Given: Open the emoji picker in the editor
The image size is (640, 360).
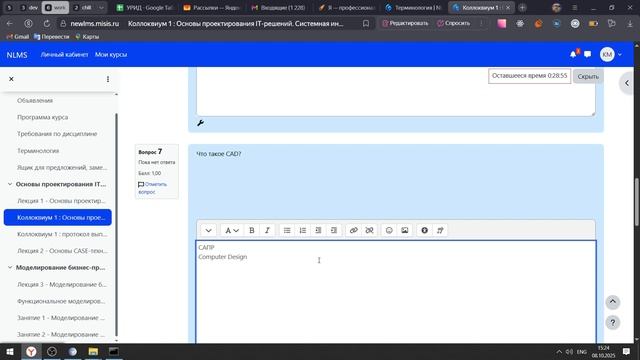Looking at the screenshot, I should pyautogui.click(x=389, y=230).
